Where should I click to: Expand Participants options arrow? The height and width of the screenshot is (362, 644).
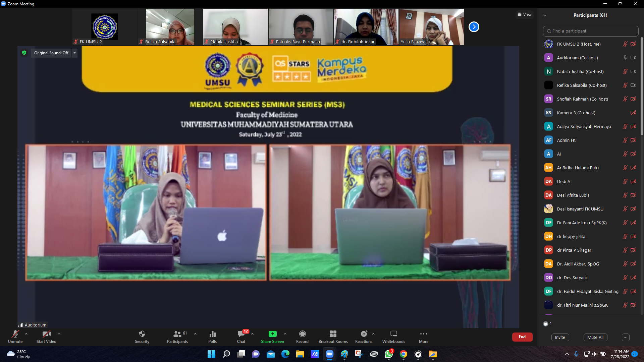pyautogui.click(x=195, y=334)
